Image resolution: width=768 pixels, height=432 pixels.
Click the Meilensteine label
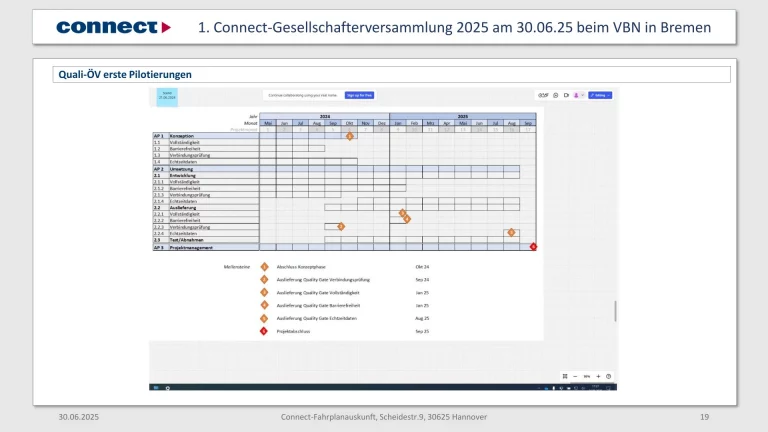pos(237,267)
